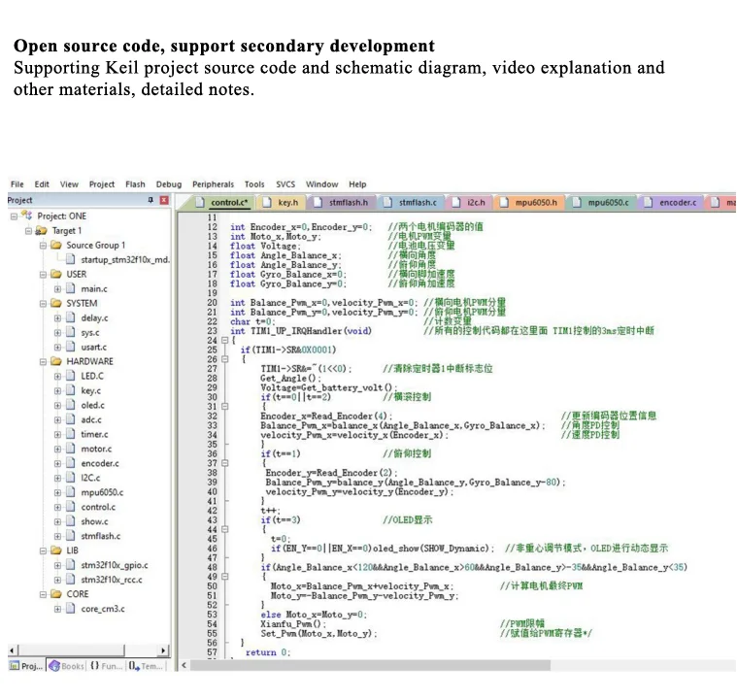Expand the main.c file node
The height and width of the screenshot is (700, 737).
(x=58, y=289)
